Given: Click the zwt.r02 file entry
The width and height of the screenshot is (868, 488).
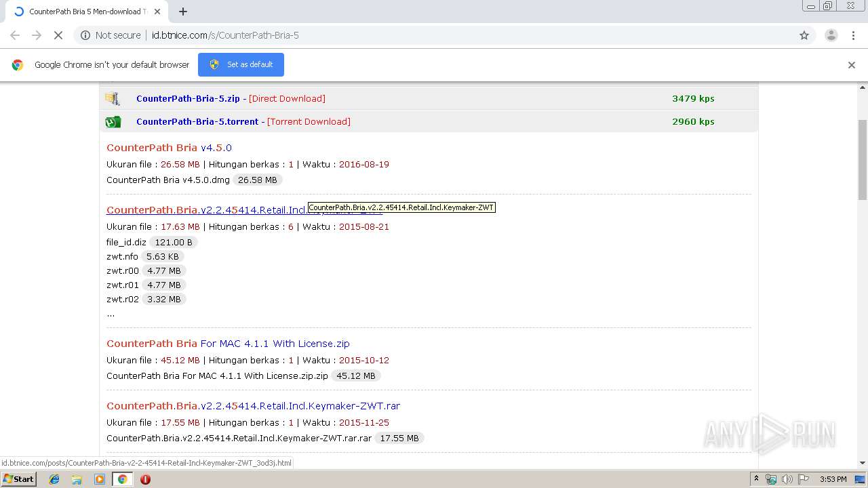Looking at the screenshot, I should (123, 300).
